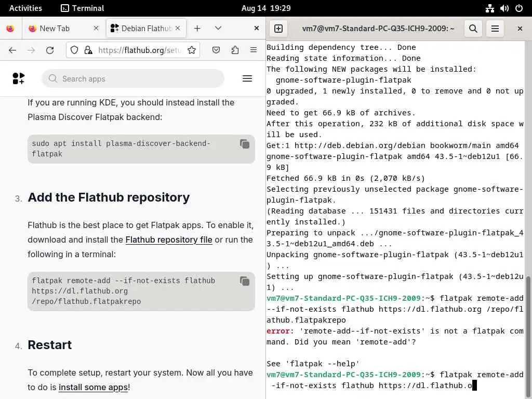Go forward in Firefox history
The width and height of the screenshot is (532, 399).
(31, 50)
